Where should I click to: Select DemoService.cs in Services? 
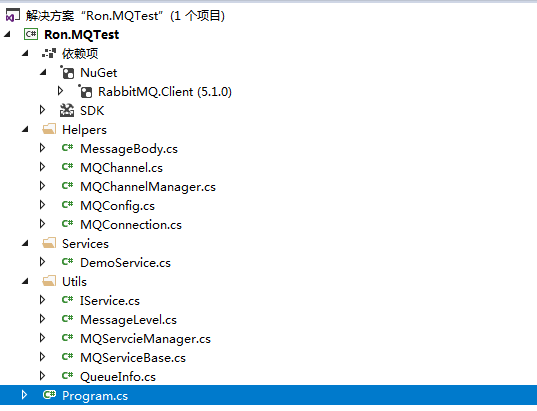pos(125,263)
